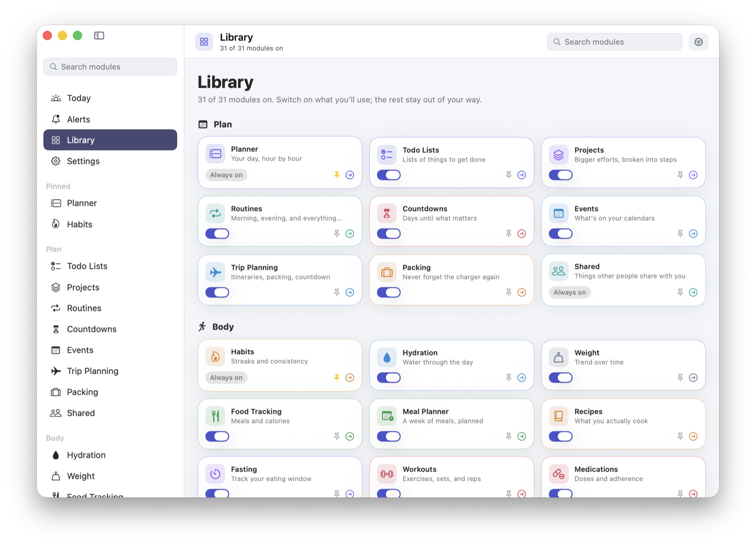Screen dimensions: 756x546
Task: Unpin the Planner module
Action: [x=337, y=175]
